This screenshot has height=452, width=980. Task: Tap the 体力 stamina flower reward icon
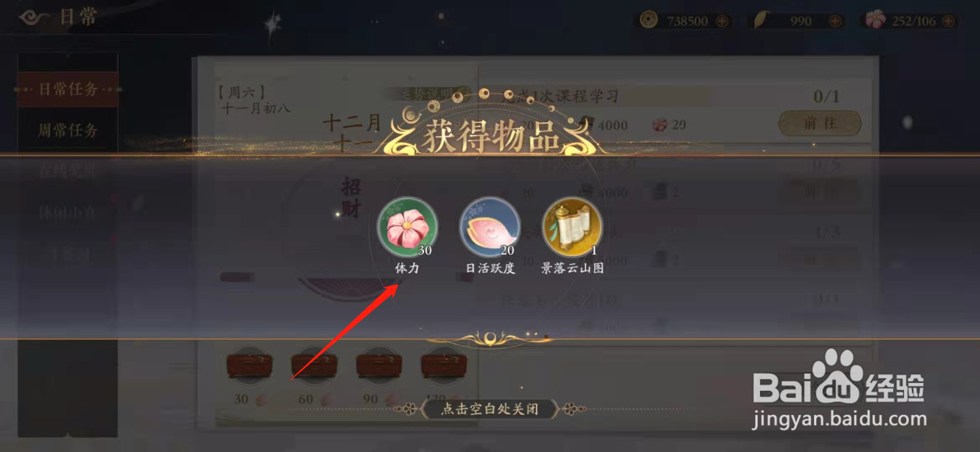[x=407, y=227]
